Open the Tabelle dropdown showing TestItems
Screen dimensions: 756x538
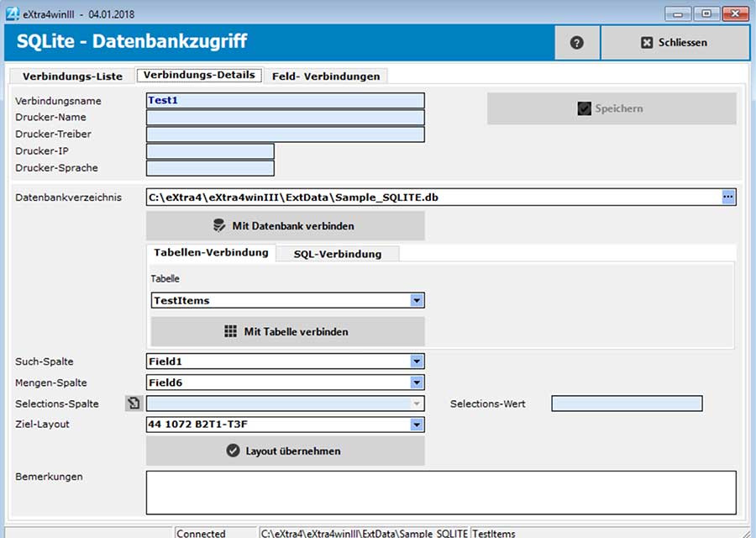416,300
